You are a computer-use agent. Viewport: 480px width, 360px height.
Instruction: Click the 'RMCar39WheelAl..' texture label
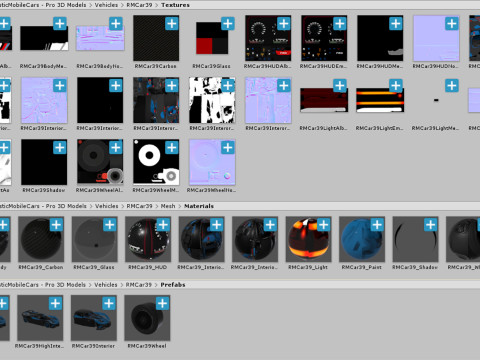[100, 190]
